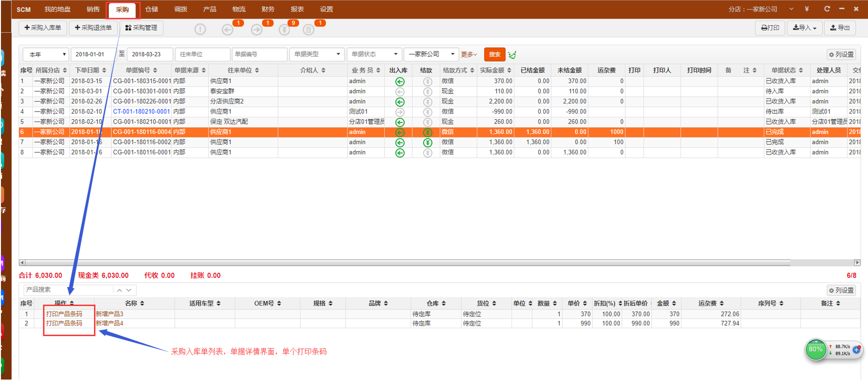Click the yen circle icon with badge 9
This screenshot has width=868, height=391.
(284, 30)
